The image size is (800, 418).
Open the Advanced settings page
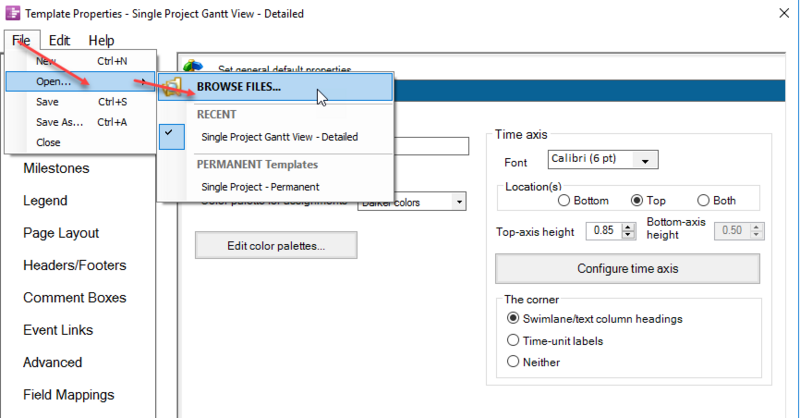[52, 362]
